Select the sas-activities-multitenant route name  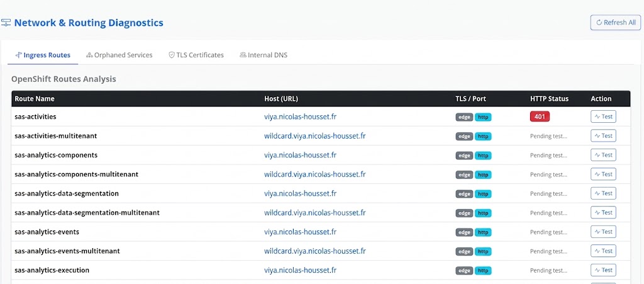pos(56,135)
